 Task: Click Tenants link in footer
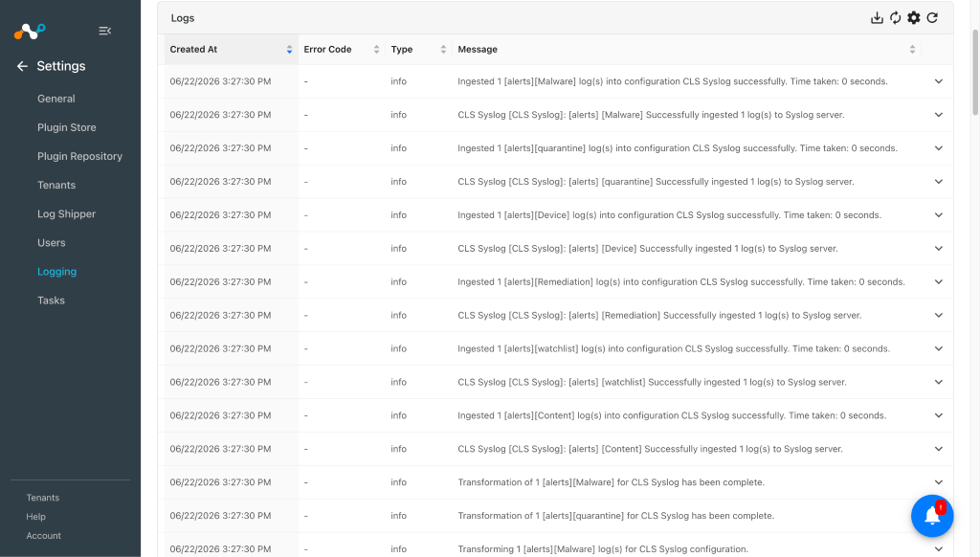pyautogui.click(x=42, y=498)
